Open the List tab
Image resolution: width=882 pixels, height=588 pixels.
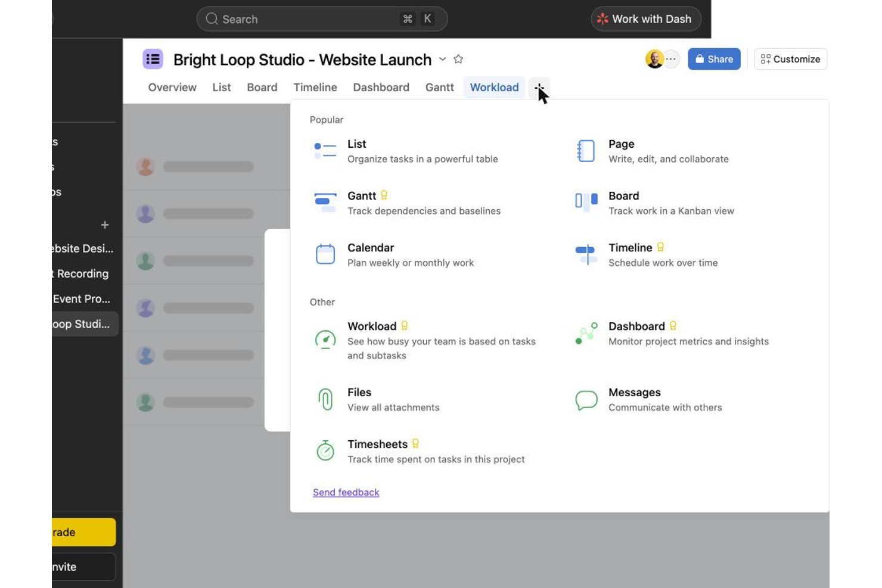pyautogui.click(x=221, y=88)
